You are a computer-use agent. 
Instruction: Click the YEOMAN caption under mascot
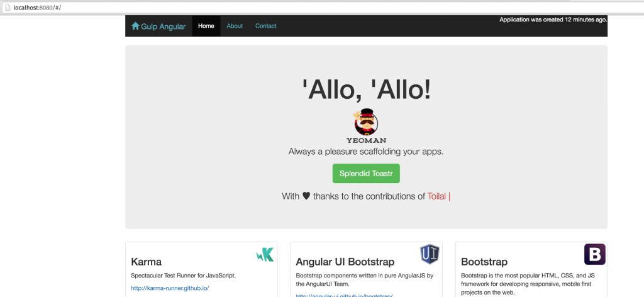pyautogui.click(x=366, y=140)
